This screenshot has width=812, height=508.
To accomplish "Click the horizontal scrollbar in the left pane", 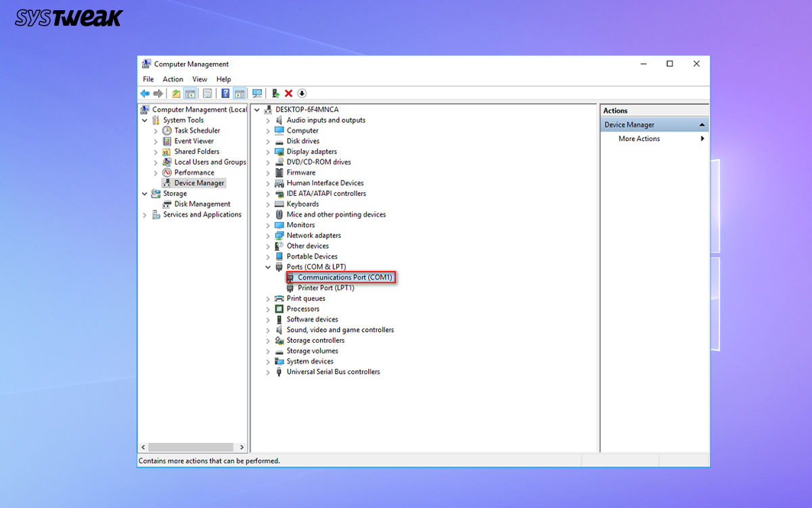I will coord(191,447).
